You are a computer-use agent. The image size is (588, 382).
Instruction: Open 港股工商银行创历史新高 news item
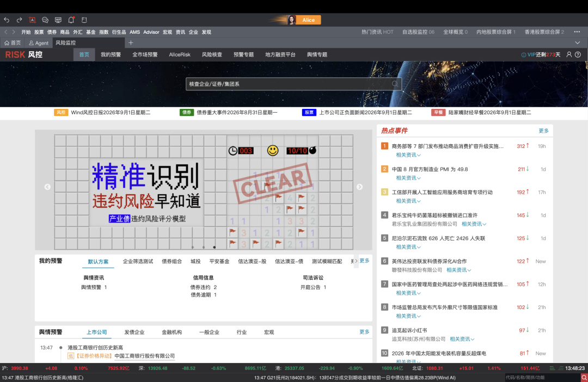point(95,348)
